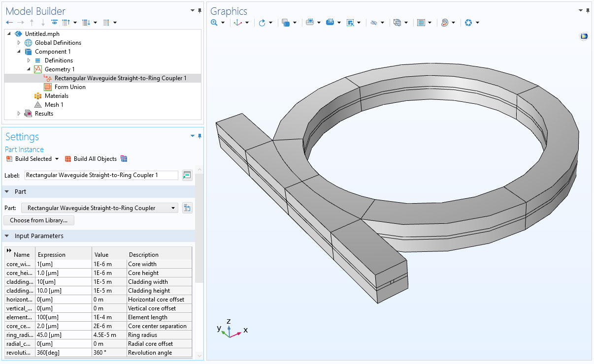594x364 pixels.
Task: Collapse the Input Parameters section
Action: click(7, 236)
